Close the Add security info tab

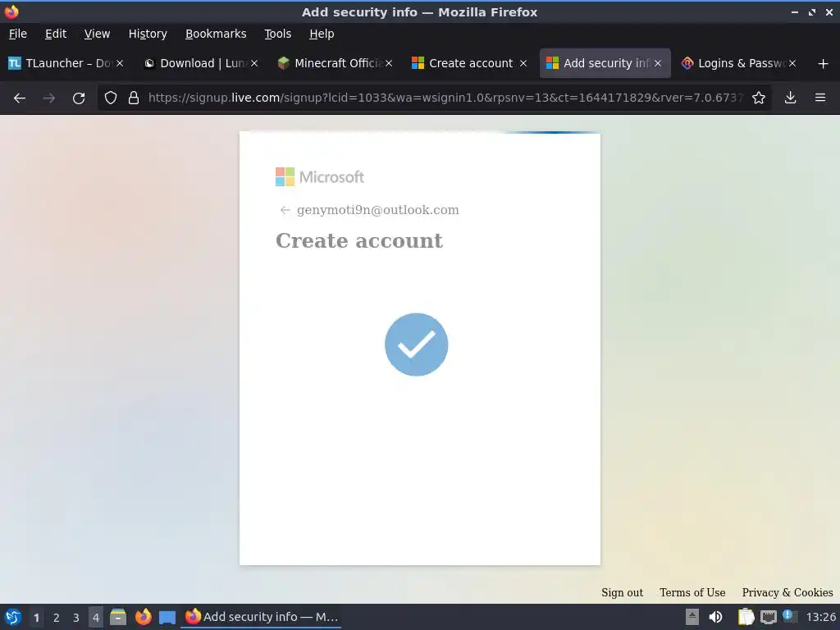click(658, 63)
